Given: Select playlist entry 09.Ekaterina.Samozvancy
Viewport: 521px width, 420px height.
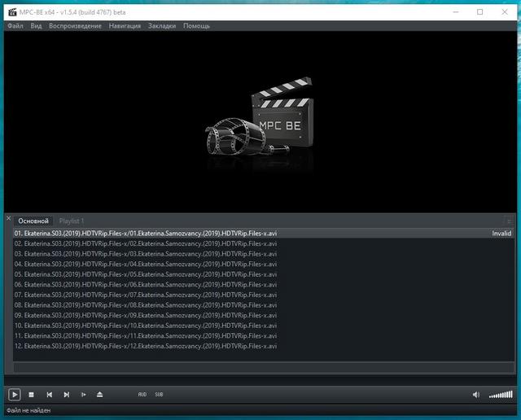Looking at the screenshot, I should [x=264, y=315].
